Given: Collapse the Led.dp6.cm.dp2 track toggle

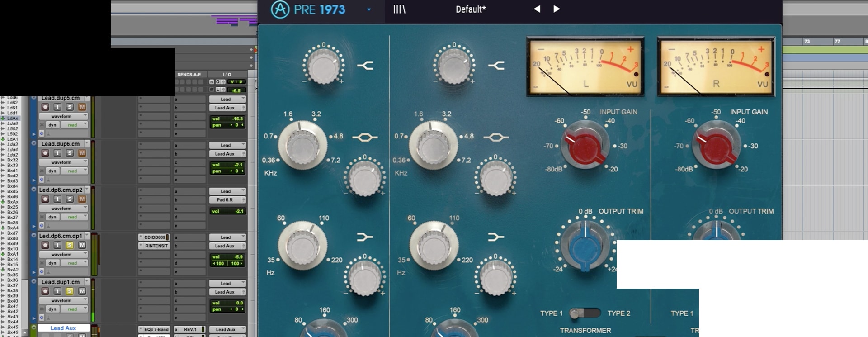Looking at the screenshot, I should pos(33,190).
